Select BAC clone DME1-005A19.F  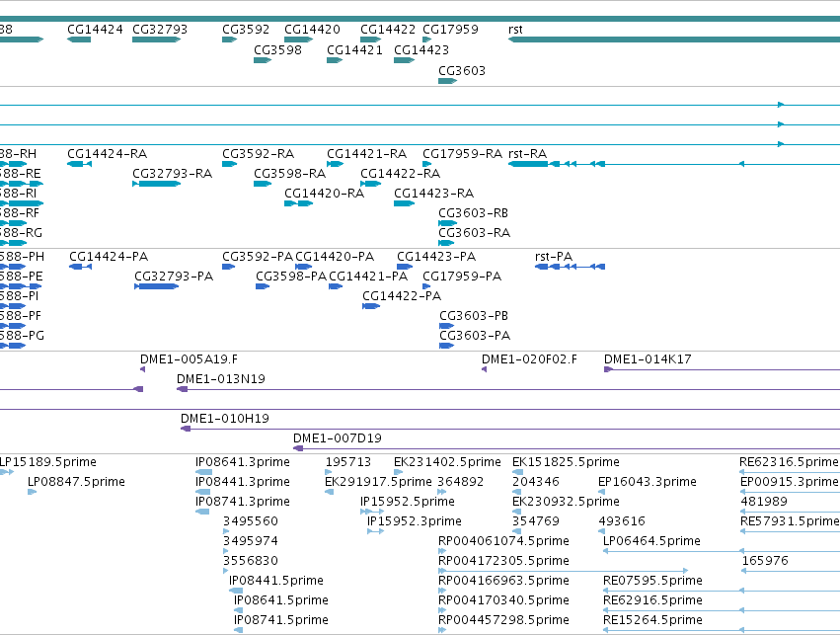click(x=190, y=359)
